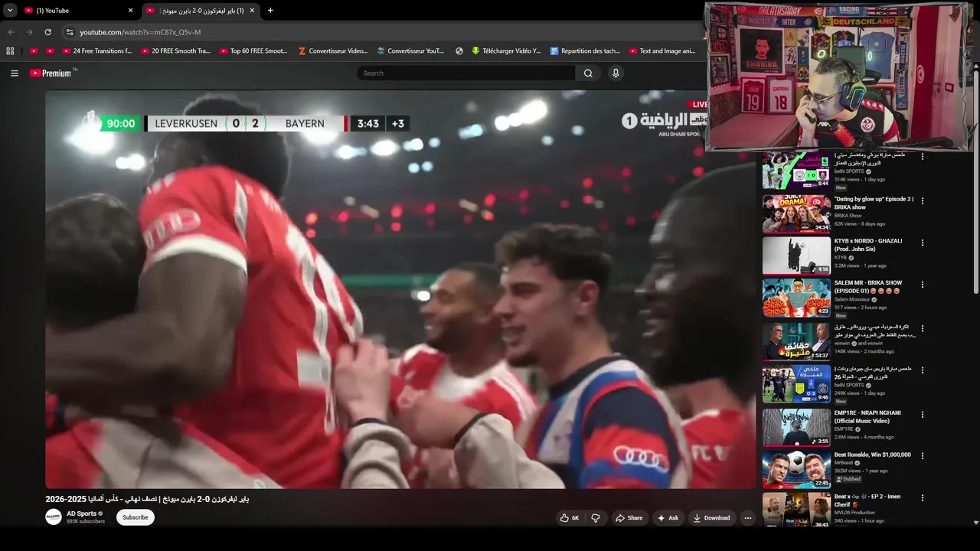Reload the current page
This screenshot has height=551, width=980.
47,32
